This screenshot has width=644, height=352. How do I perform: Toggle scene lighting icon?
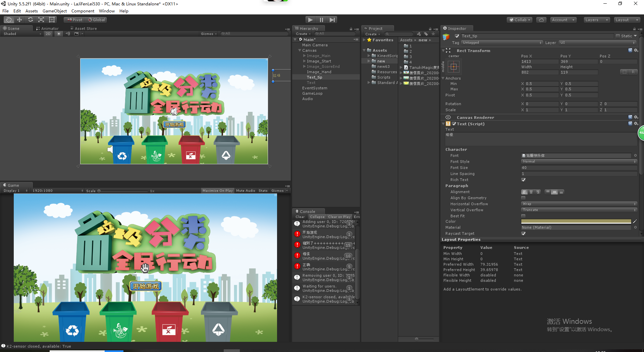pyautogui.click(x=59, y=34)
